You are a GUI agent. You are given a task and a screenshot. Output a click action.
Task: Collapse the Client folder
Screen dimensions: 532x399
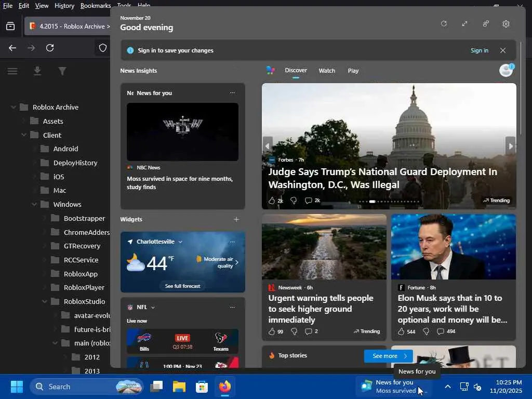click(x=24, y=135)
